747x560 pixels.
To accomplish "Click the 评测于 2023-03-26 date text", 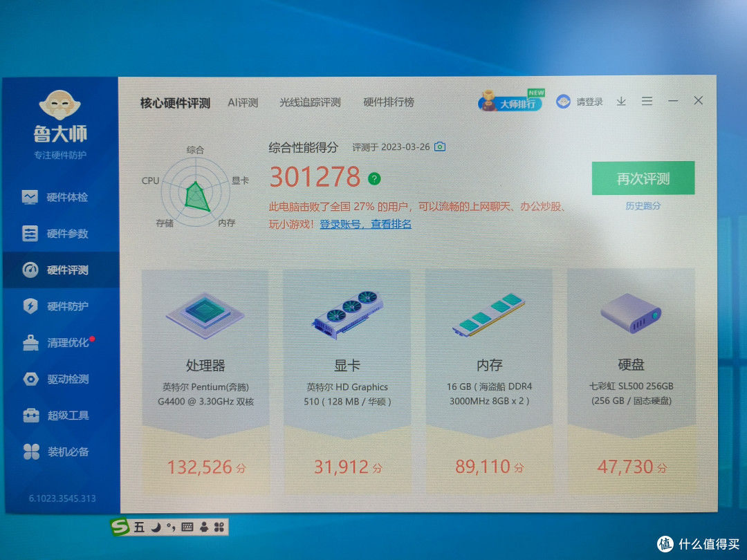I will click(391, 147).
